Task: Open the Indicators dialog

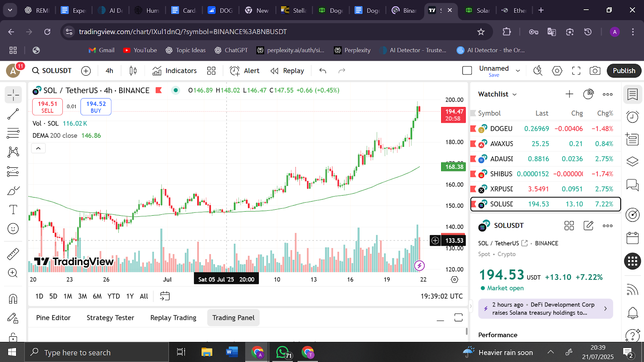Action: click(175, 71)
